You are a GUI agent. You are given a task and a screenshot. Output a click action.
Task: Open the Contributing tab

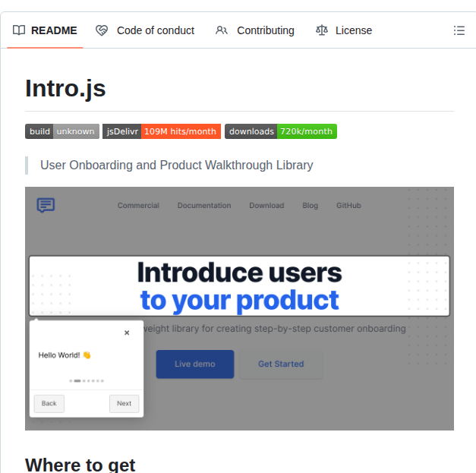pyautogui.click(x=254, y=30)
